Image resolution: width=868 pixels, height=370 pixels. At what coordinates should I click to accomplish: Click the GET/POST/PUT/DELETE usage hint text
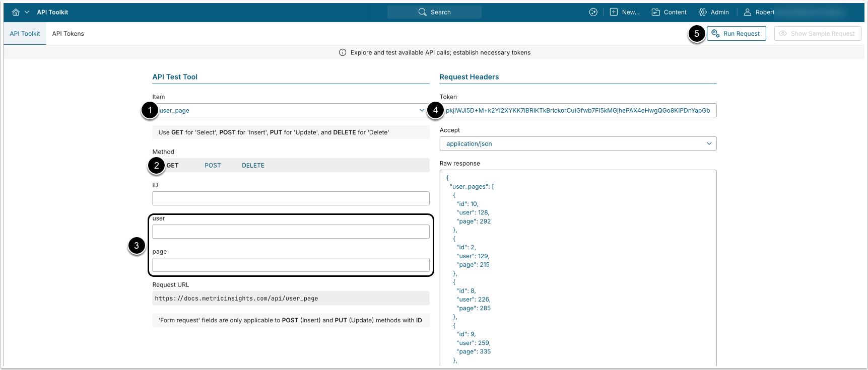(x=274, y=132)
